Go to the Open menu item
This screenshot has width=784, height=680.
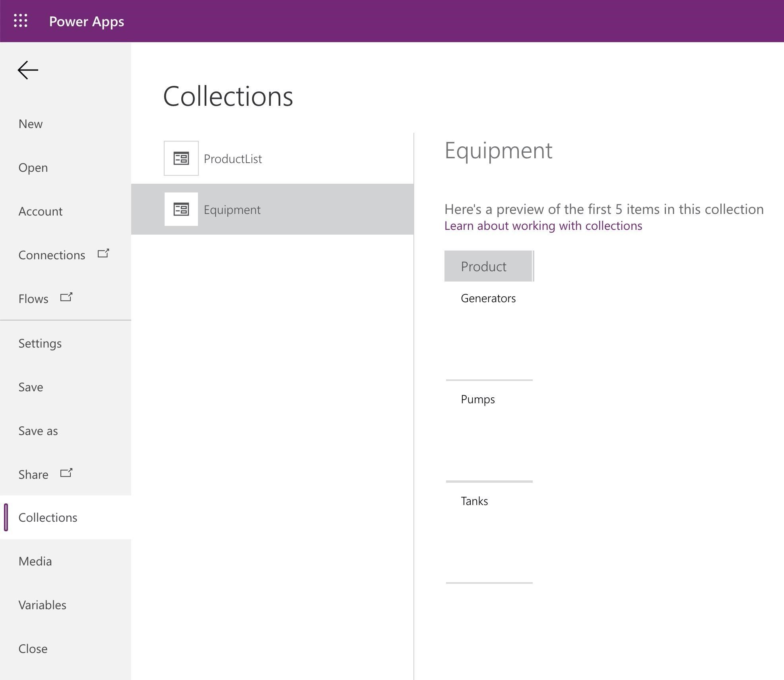click(33, 168)
